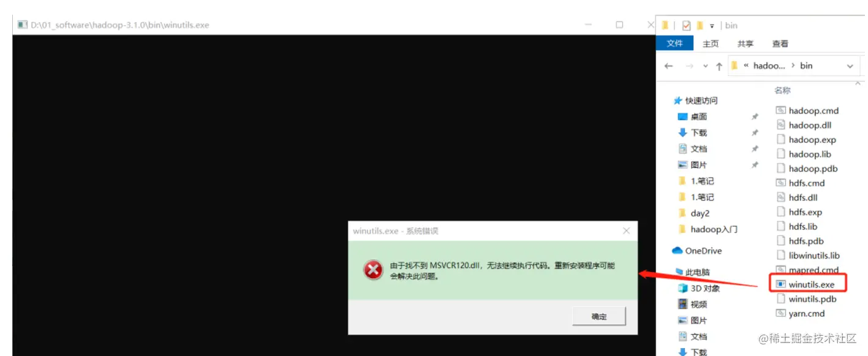The width and height of the screenshot is (868, 356).
Task: Expand the hidden path with the « chevron
Action: (x=746, y=66)
